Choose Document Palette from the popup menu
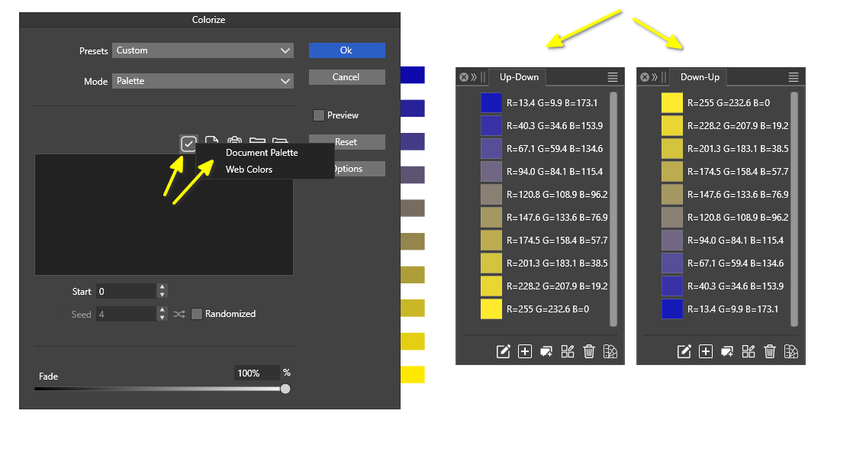 click(261, 153)
